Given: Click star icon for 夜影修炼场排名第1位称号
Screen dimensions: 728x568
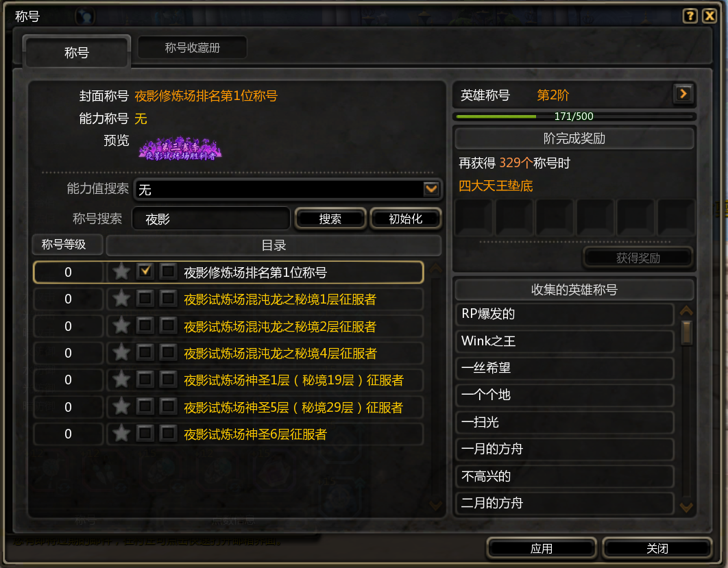Looking at the screenshot, I should point(121,271).
